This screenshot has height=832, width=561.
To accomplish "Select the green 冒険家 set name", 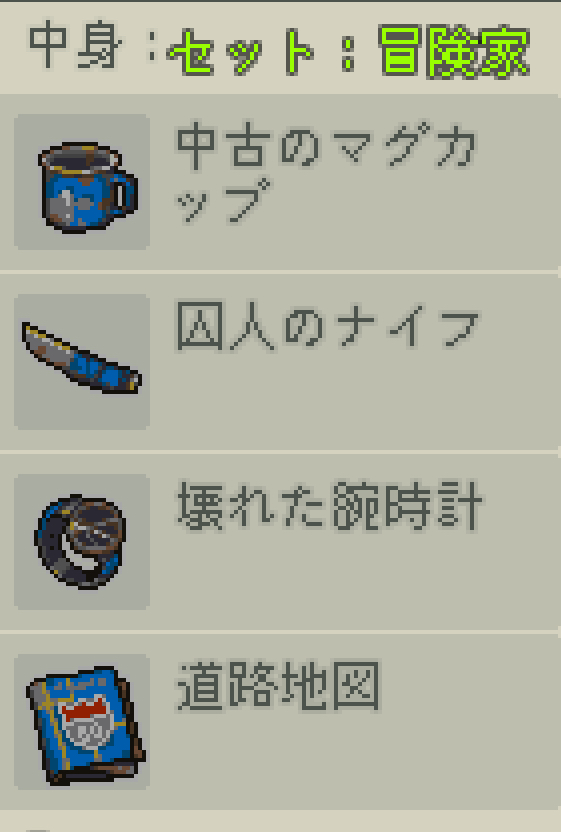I will (x=454, y=52).
